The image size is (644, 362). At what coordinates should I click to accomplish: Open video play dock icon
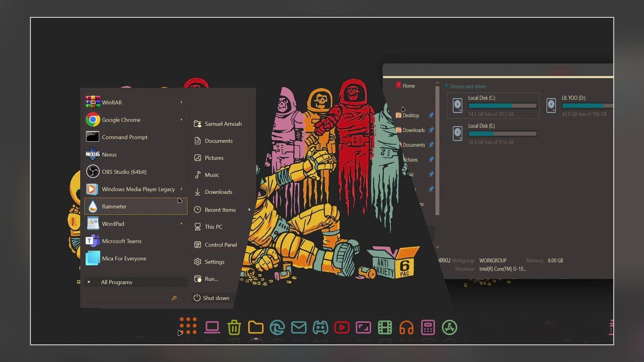click(342, 328)
